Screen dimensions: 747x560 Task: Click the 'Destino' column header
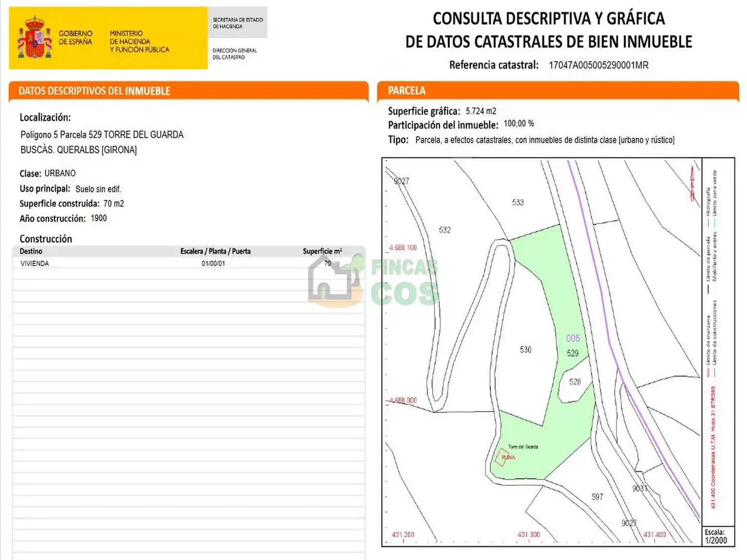[x=31, y=251]
